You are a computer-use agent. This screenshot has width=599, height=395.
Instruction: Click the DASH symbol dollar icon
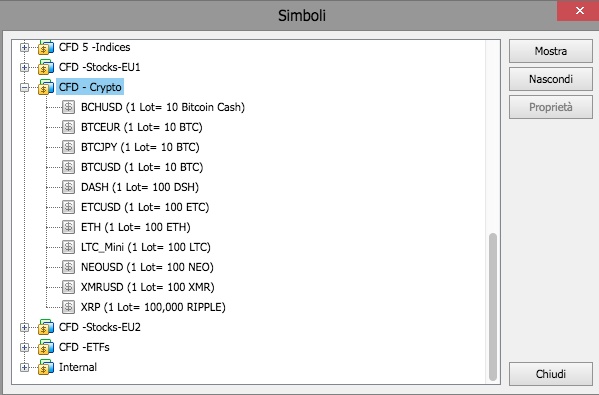tap(68, 187)
